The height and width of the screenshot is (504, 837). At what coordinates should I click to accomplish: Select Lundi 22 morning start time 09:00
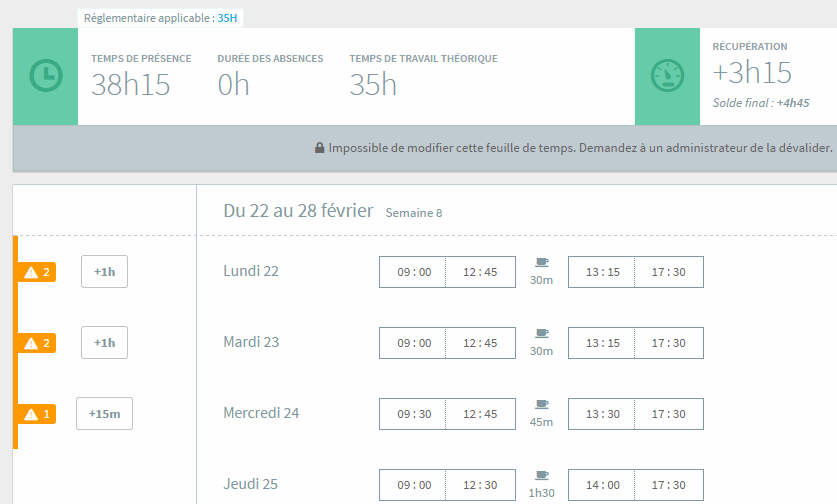click(x=413, y=272)
